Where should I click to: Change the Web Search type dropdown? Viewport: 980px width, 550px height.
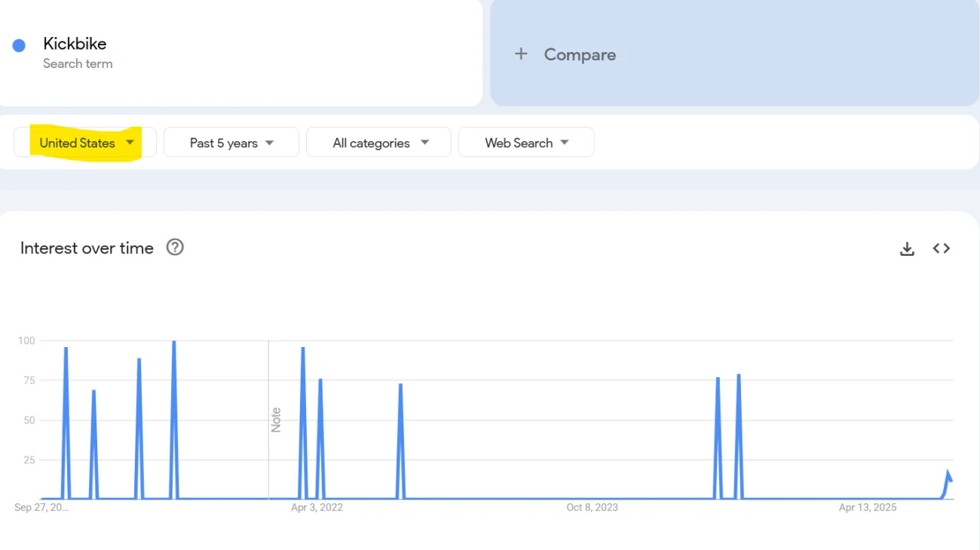[x=525, y=143]
